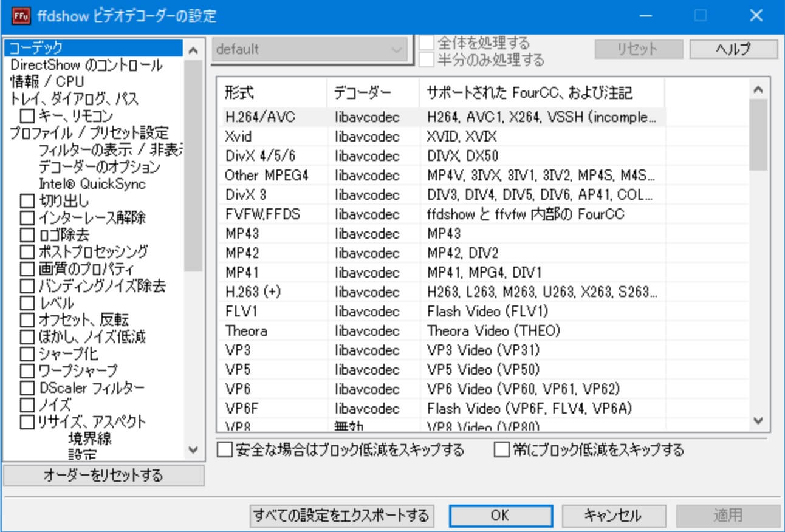The width and height of the screenshot is (785, 532).
Task: Toggle the ぼかし、ノイズ低減 checkbox
Action: coord(28,336)
